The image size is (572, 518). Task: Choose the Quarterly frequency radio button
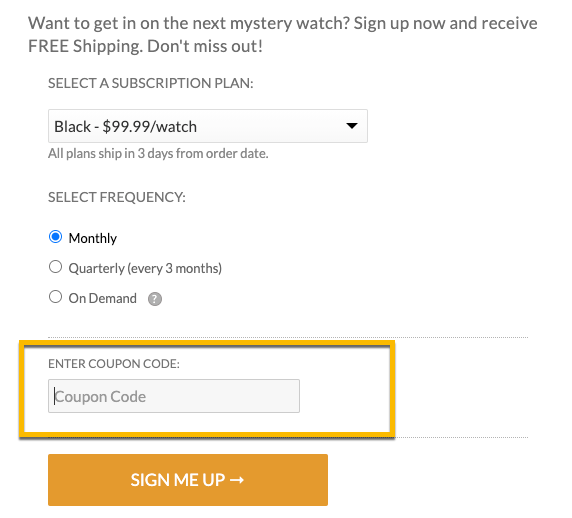pos(55,267)
